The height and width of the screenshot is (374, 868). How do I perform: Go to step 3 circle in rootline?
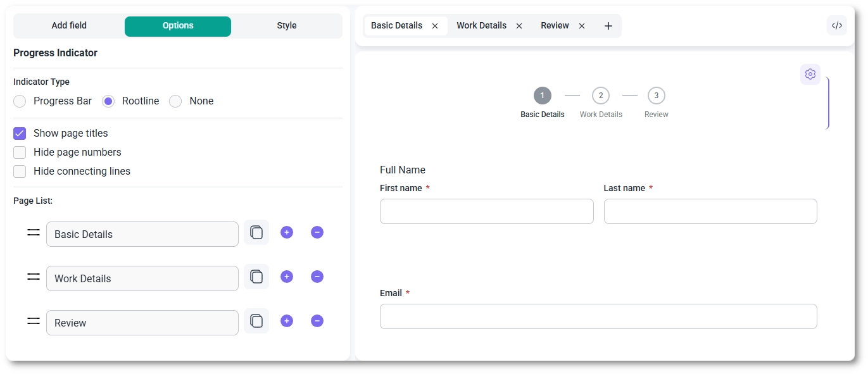657,96
